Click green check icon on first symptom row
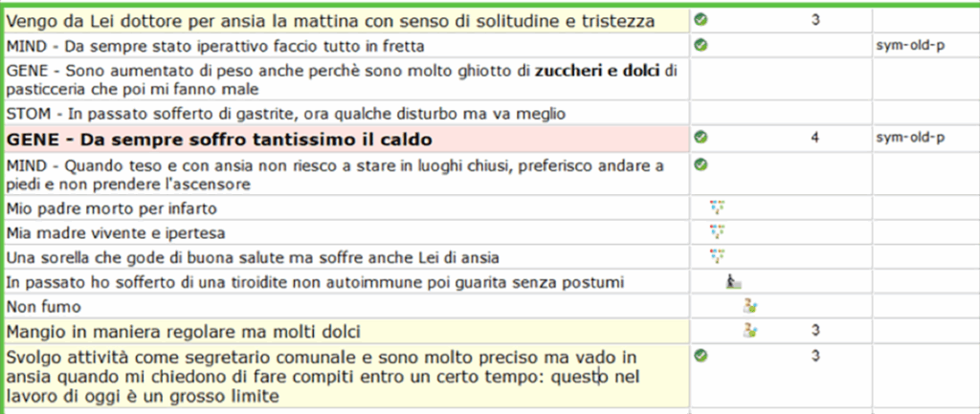The image size is (980, 414). [702, 21]
